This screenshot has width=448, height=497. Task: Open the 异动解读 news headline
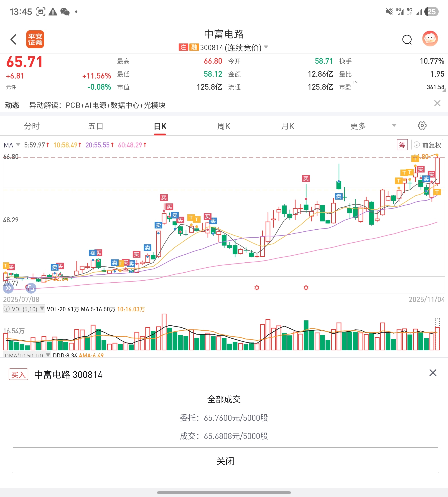(97, 105)
